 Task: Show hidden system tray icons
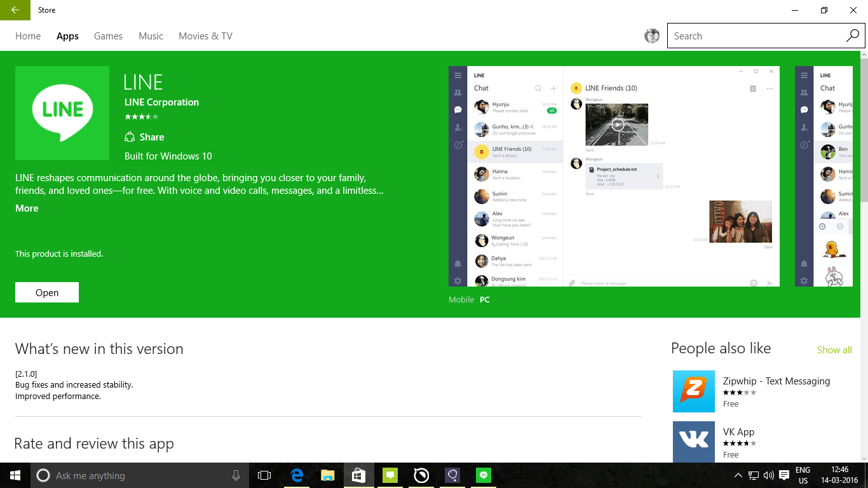pyautogui.click(x=738, y=475)
